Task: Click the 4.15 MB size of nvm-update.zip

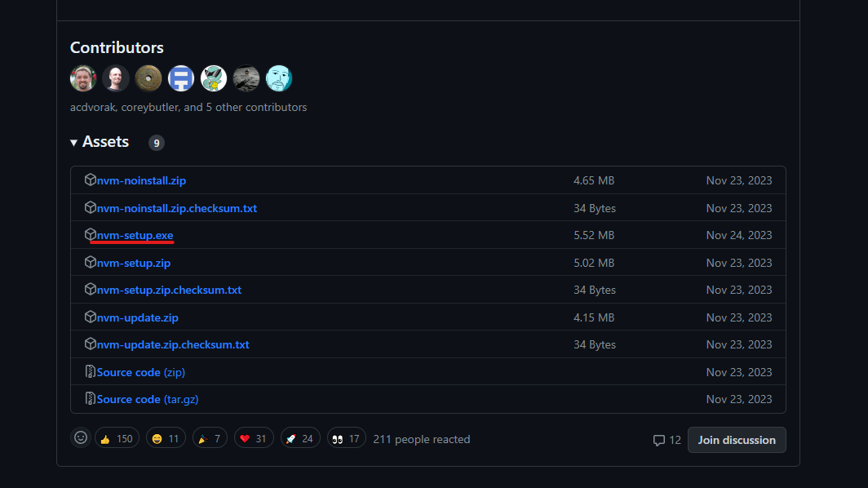Action: tap(594, 318)
